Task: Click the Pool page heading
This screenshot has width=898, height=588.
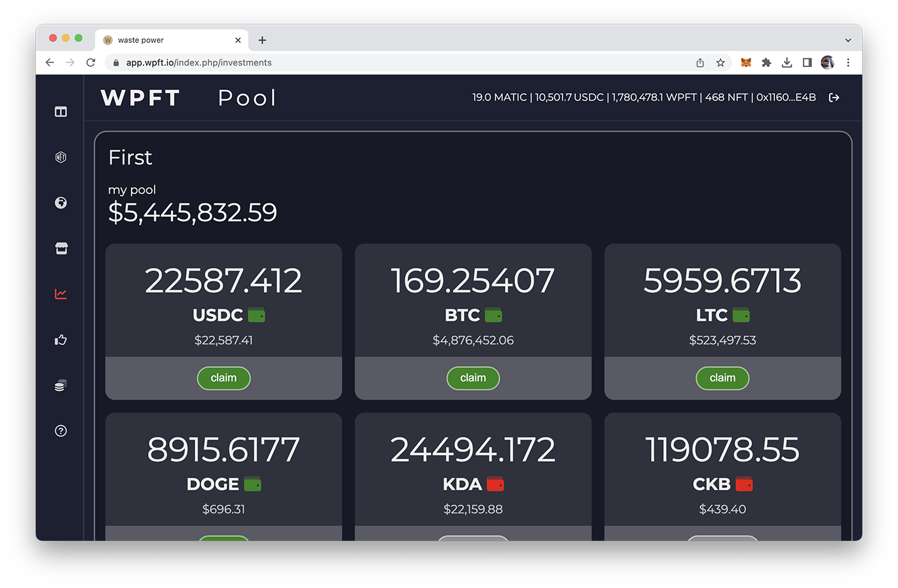Action: pyautogui.click(x=248, y=98)
